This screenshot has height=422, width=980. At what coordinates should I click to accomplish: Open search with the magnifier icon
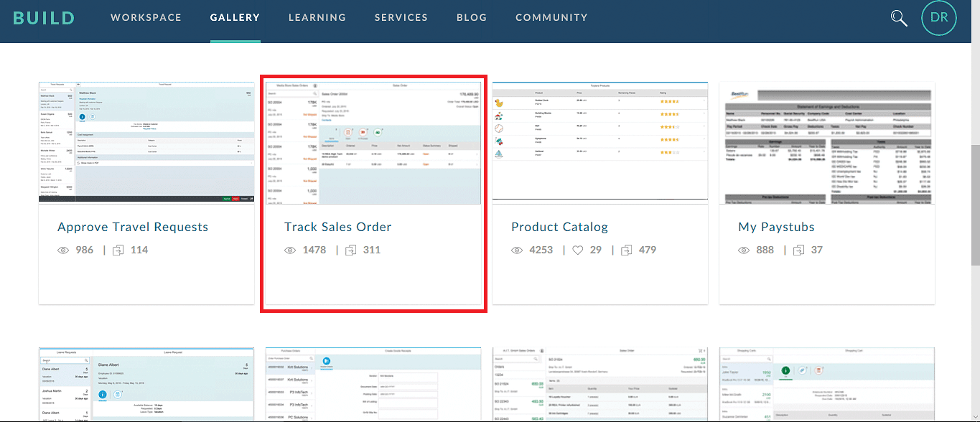tap(899, 18)
